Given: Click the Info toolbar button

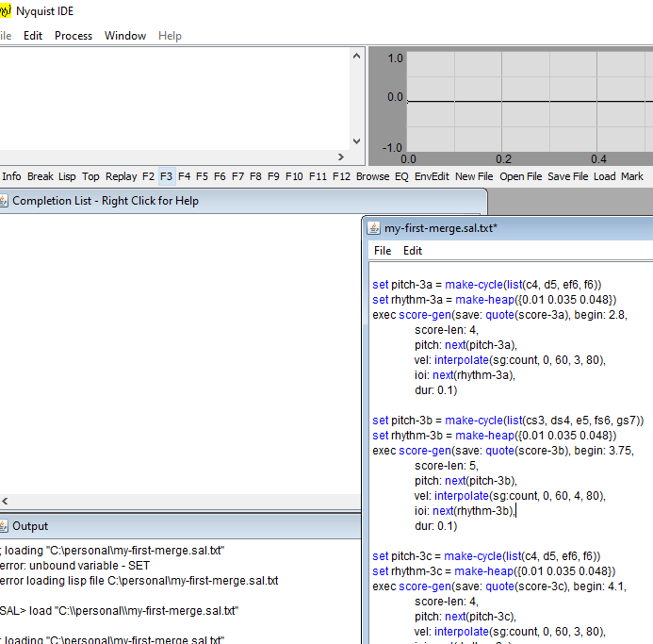Looking at the screenshot, I should (11, 176).
